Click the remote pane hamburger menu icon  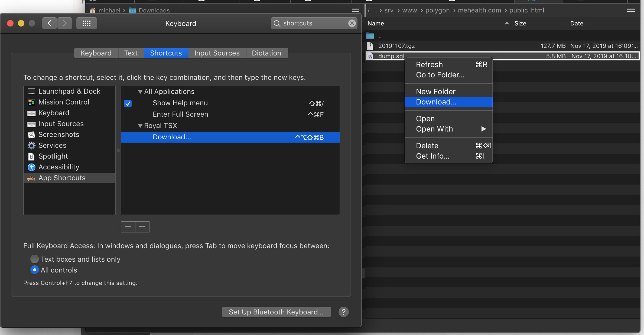pyautogui.click(x=631, y=11)
